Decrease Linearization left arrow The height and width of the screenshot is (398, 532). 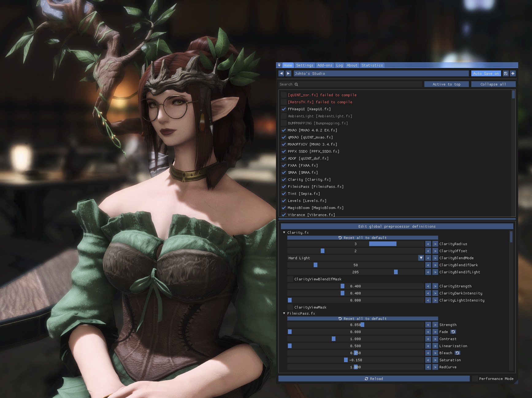[x=428, y=346]
